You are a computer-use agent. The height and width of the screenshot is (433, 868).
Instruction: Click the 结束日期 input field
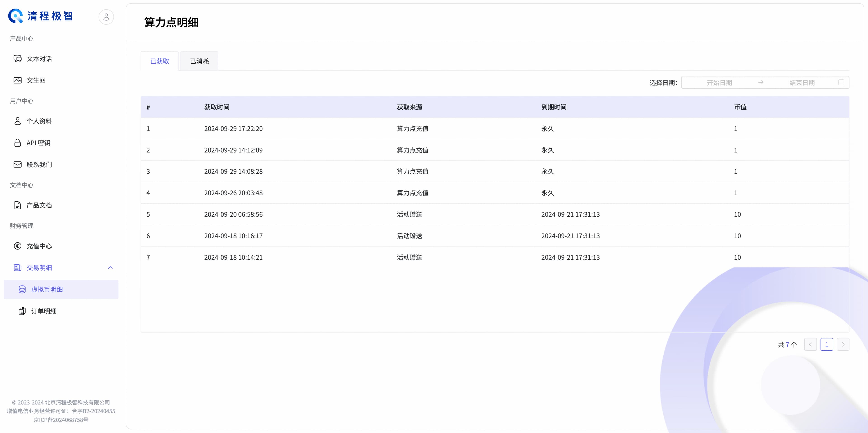[802, 82]
